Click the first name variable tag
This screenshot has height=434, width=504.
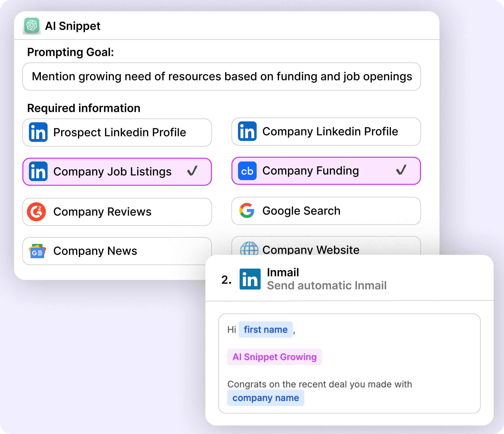pos(266,330)
